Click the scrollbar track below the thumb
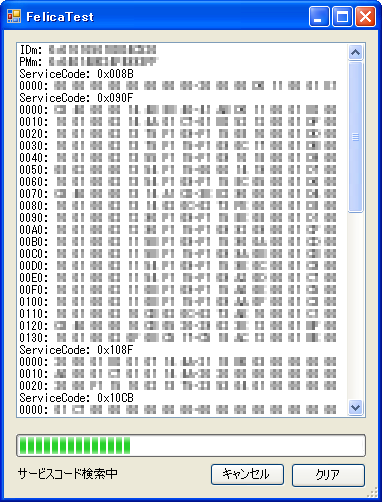Image resolution: width=382 pixels, height=502 pixels. click(355, 305)
